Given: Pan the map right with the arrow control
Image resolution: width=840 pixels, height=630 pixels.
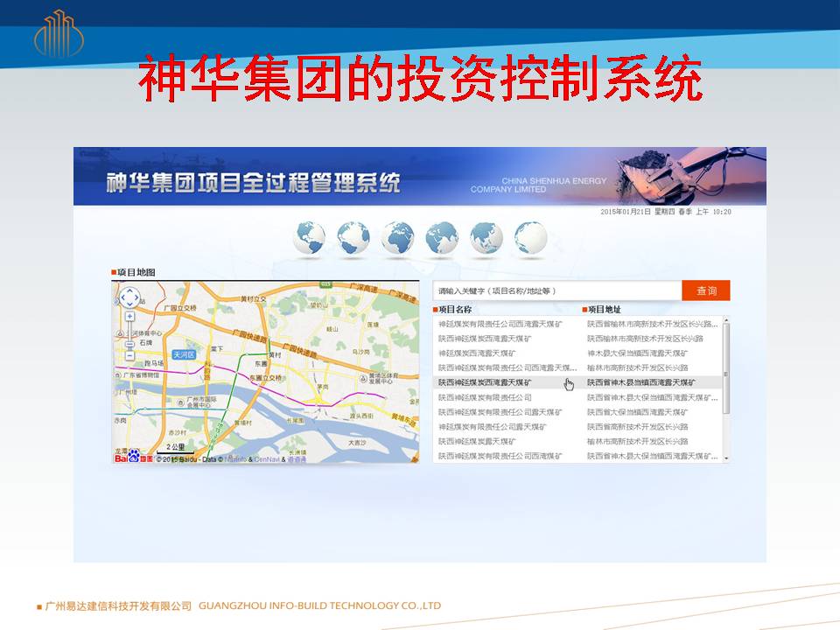Looking at the screenshot, I should 136,297.
